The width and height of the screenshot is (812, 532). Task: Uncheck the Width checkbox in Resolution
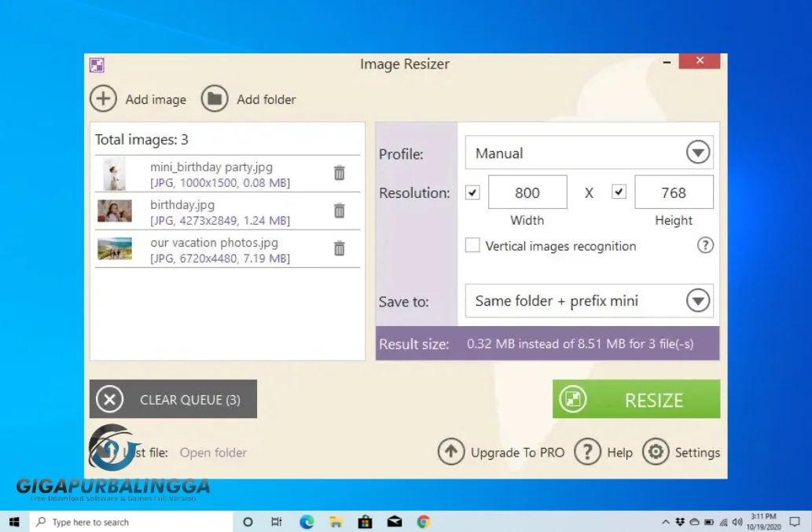[472, 191]
